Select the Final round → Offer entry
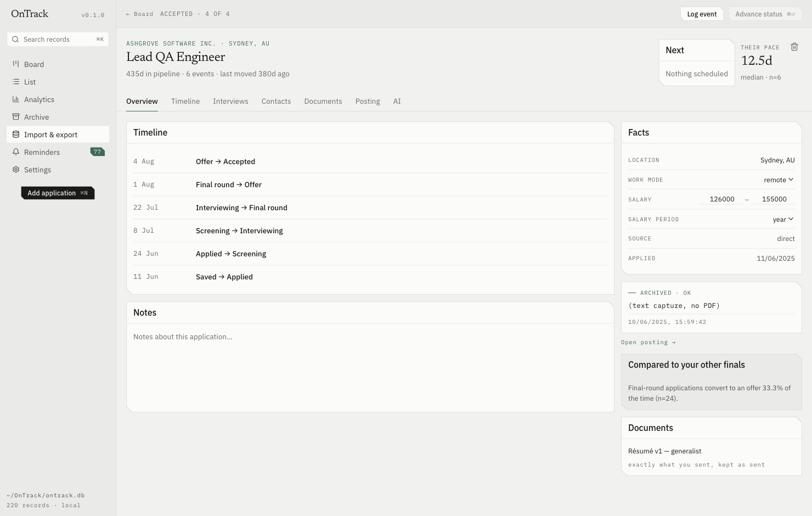Screen dimensions: 812x516 (x=370, y=184)
